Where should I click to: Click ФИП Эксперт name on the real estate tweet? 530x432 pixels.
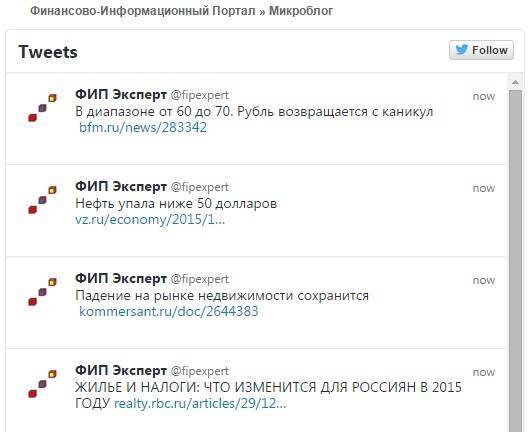[x=121, y=279]
